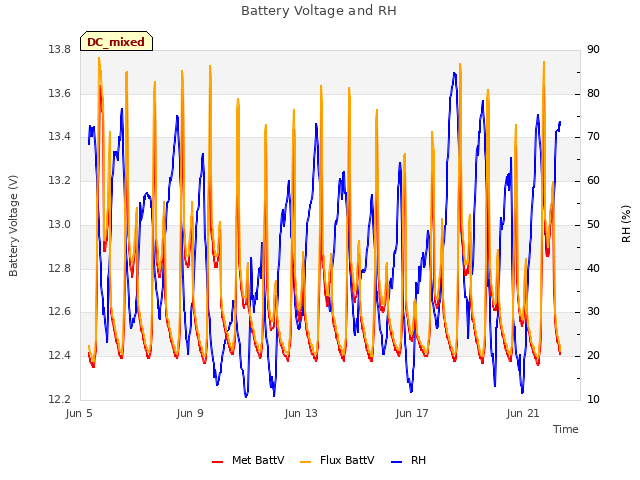
Task: Click the blue RH legend swatch
Action: 397,462
